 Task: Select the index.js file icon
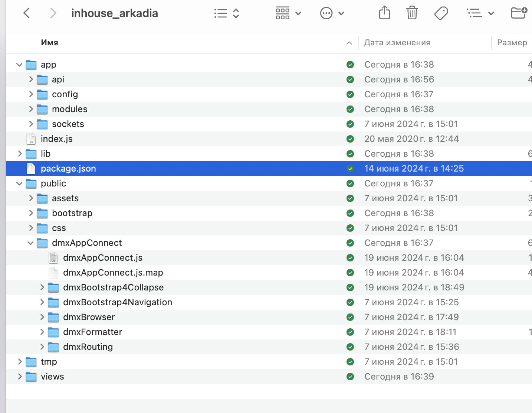pos(31,139)
